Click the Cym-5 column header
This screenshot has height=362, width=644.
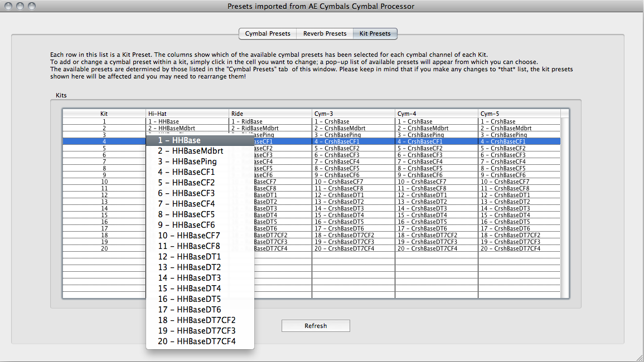click(x=519, y=114)
